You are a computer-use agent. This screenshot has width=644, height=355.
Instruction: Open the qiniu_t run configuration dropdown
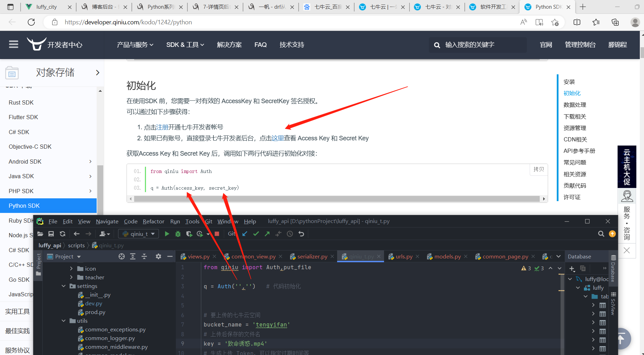[139, 234]
